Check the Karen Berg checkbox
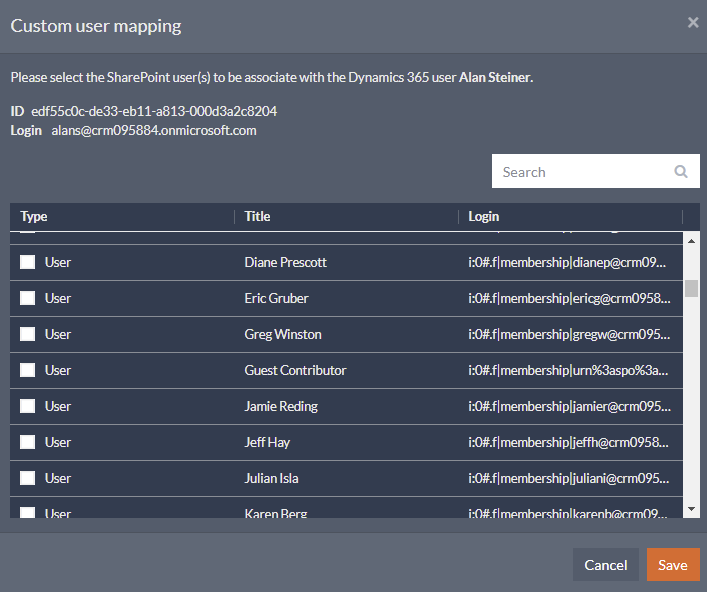This screenshot has width=707, height=592. 28,513
